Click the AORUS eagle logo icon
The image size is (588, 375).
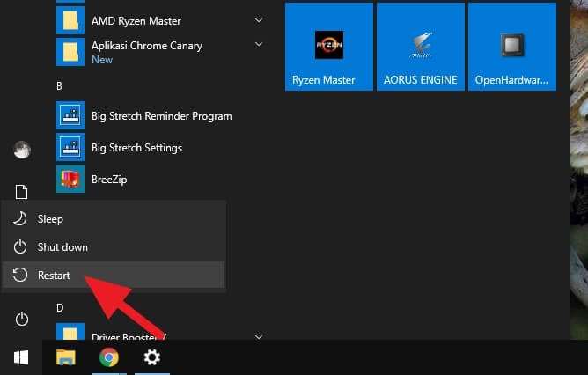click(422, 45)
